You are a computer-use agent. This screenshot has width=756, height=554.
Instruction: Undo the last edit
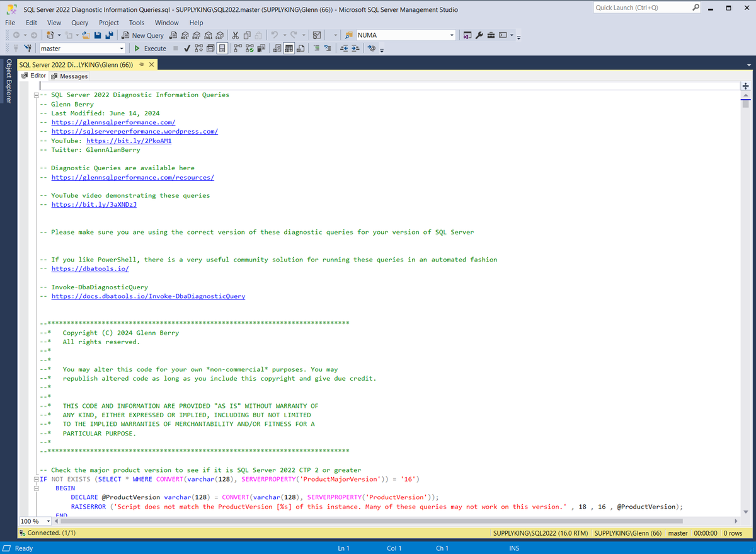click(x=275, y=35)
